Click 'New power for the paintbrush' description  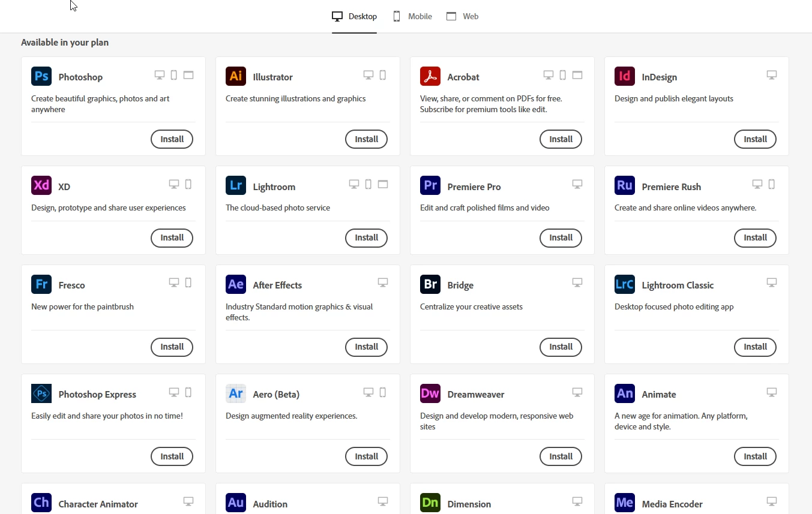(82, 306)
